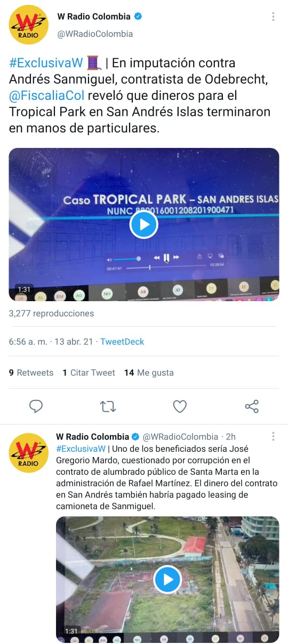Image resolution: width=288 pixels, height=644 pixels.
Task: Open more options on the reply tweet
Action: click(x=273, y=436)
